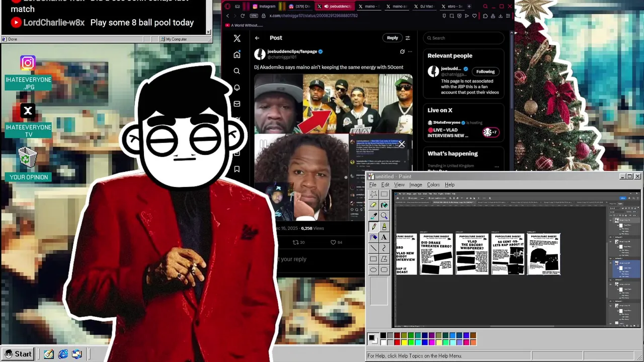Viewport: 644px width, 362px height.
Task: Click the VPN badge in address bar
Action: coord(254,16)
